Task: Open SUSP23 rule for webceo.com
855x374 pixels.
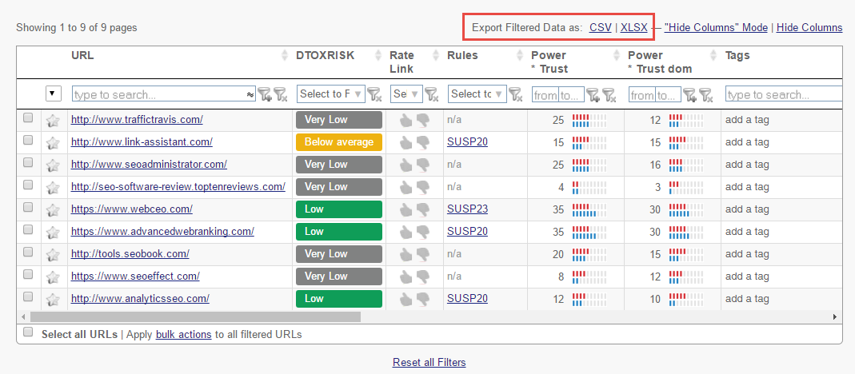Action: (467, 209)
